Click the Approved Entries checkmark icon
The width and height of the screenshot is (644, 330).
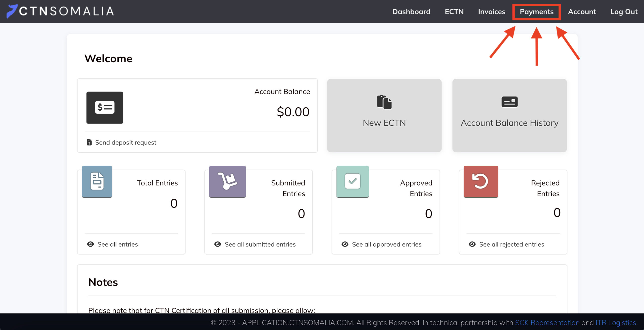tap(352, 181)
